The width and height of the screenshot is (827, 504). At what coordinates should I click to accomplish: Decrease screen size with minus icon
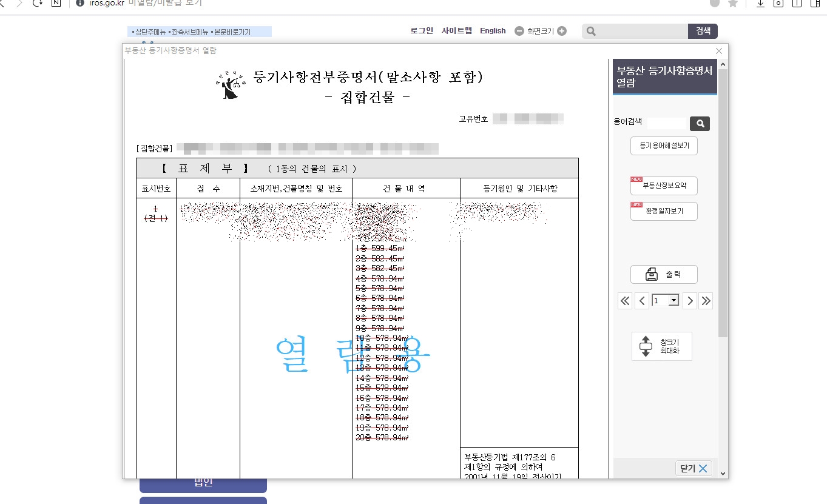coord(519,31)
